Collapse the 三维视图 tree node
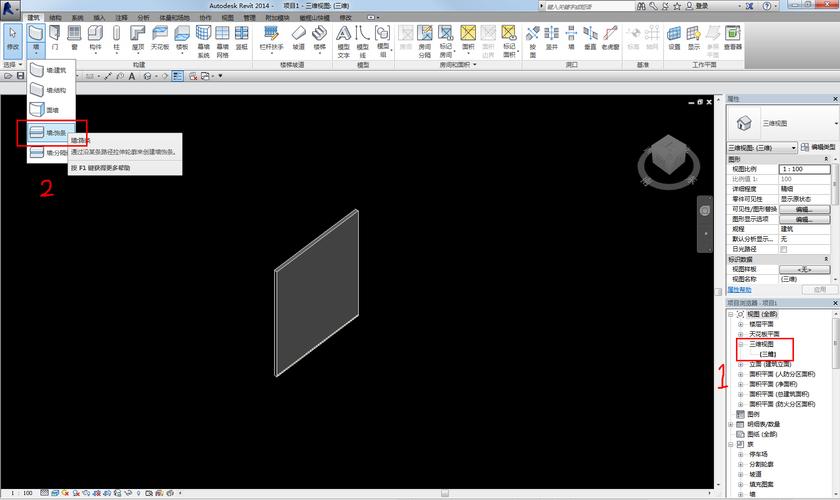Image resolution: width=840 pixels, height=500 pixels. click(x=740, y=344)
